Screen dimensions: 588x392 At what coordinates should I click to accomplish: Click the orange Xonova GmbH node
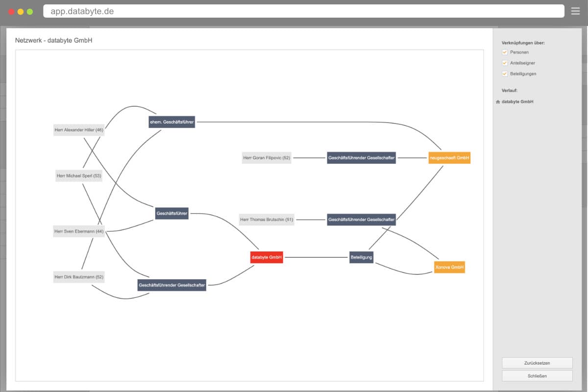pyautogui.click(x=449, y=267)
